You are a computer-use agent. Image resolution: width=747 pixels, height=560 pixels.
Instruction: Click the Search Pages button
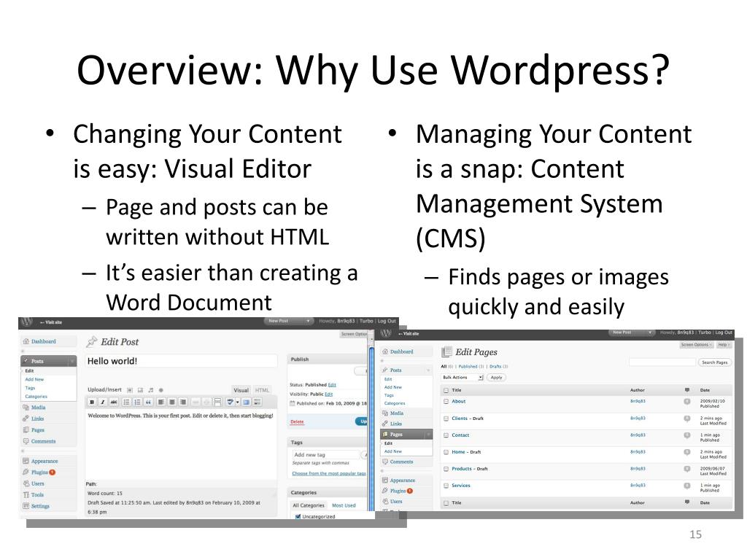tap(715, 363)
